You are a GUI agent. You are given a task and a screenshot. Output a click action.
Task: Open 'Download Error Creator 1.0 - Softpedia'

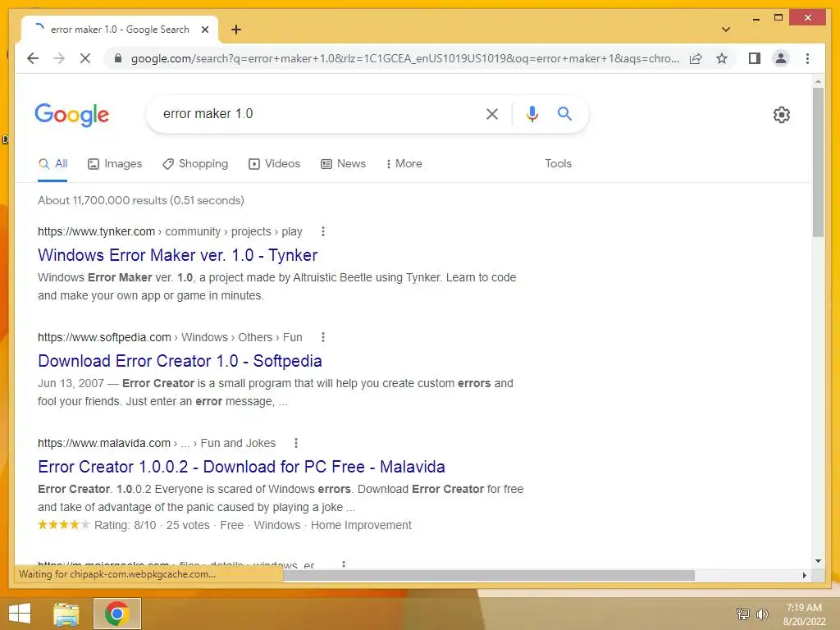(x=180, y=361)
